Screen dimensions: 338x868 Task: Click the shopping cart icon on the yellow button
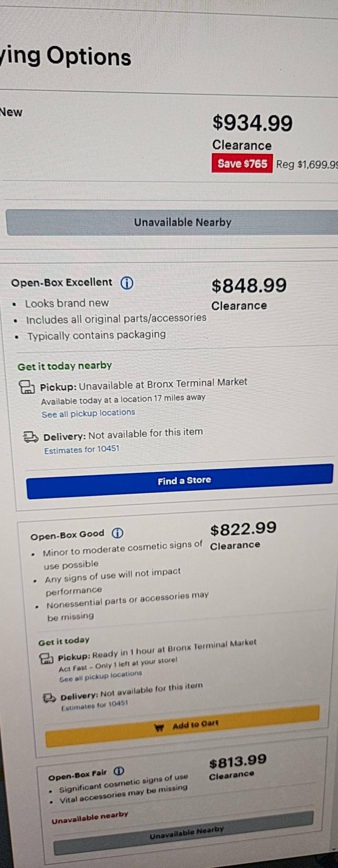159,728
